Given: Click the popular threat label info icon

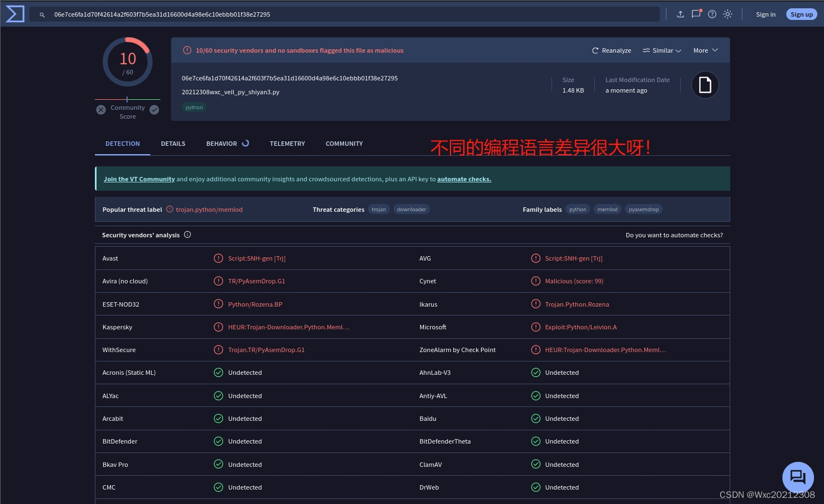Looking at the screenshot, I should coord(170,209).
